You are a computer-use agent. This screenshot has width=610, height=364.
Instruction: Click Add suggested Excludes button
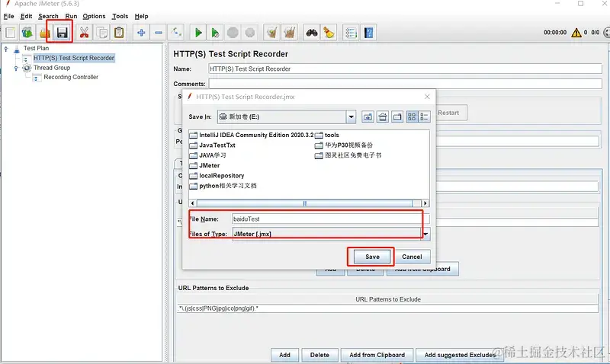460,355
